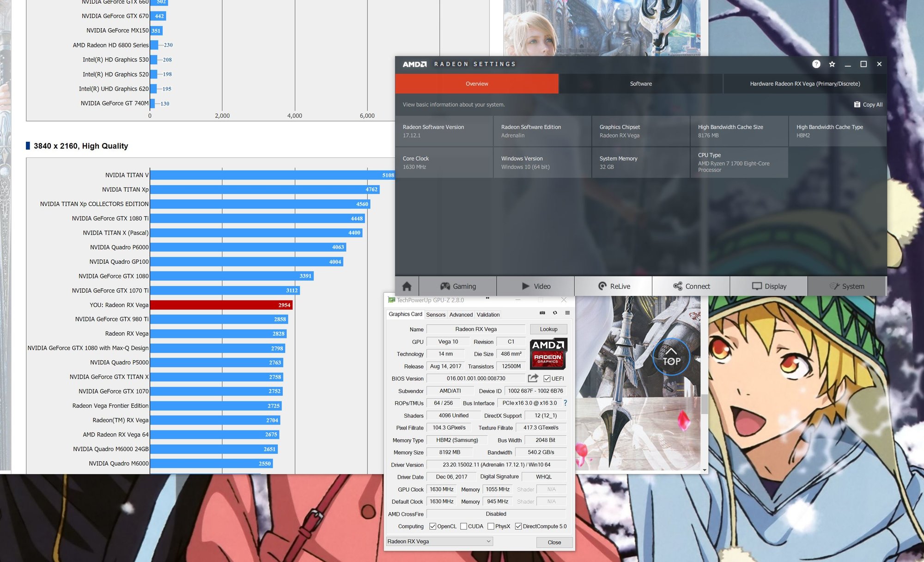Toggle the OpenCL checkbox
This screenshot has width=924, height=562.
pos(433,526)
